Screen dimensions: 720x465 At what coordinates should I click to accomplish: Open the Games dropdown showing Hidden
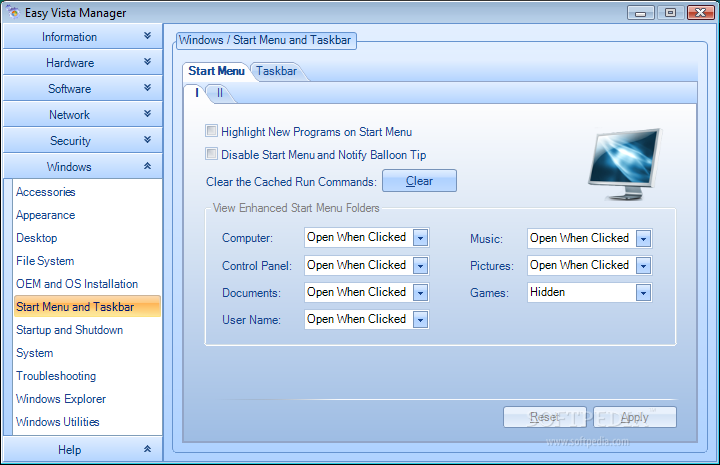pyautogui.click(x=643, y=292)
